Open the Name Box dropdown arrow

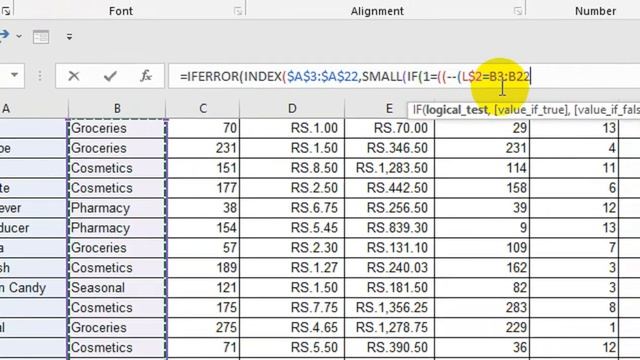(14, 75)
